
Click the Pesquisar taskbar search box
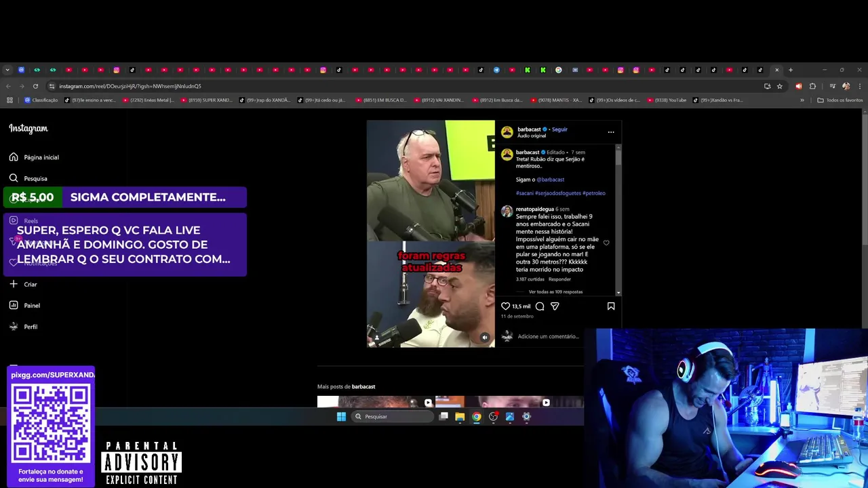[393, 417]
